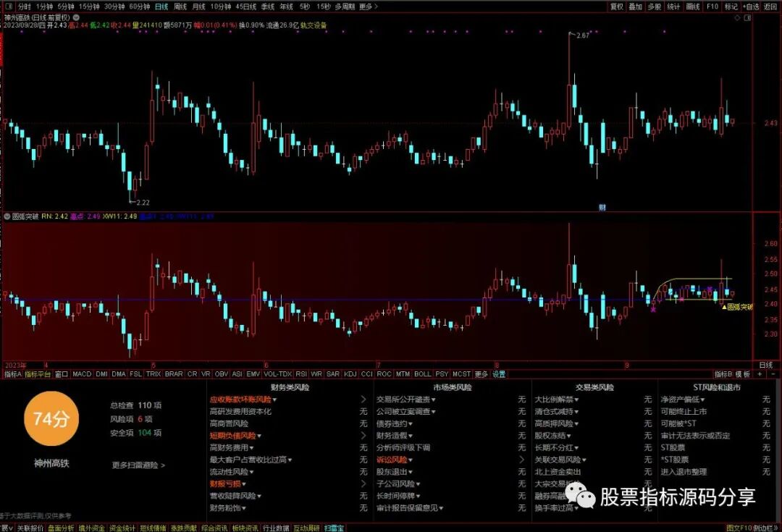Open the 指标平台 tab
782x532 pixels.
coord(38,374)
